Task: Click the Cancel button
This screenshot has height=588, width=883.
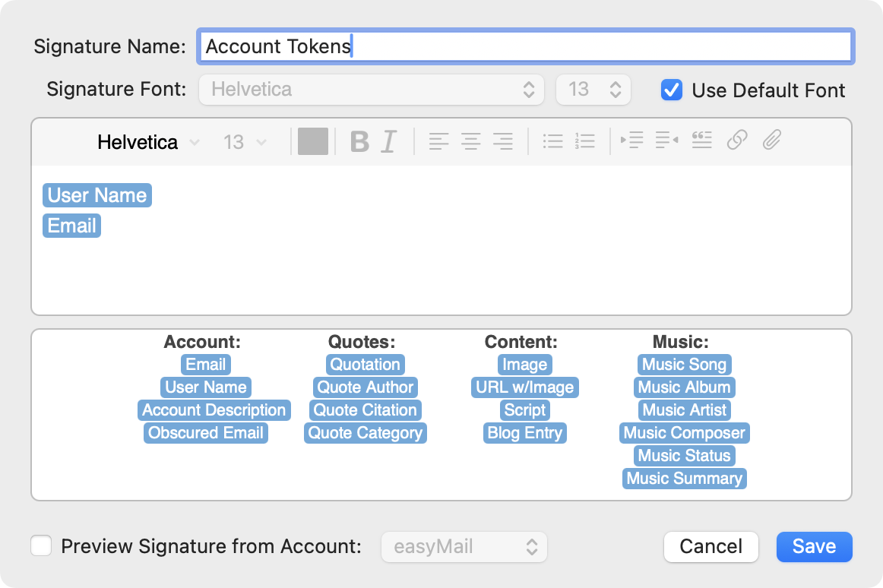Action: point(711,547)
